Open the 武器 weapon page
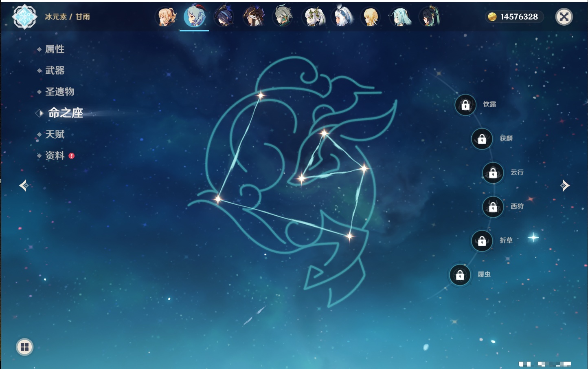The image size is (588, 369). pyautogui.click(x=55, y=71)
